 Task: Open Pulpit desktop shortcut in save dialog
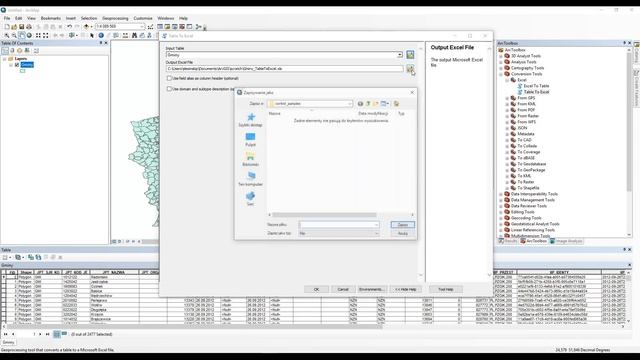pos(250,139)
